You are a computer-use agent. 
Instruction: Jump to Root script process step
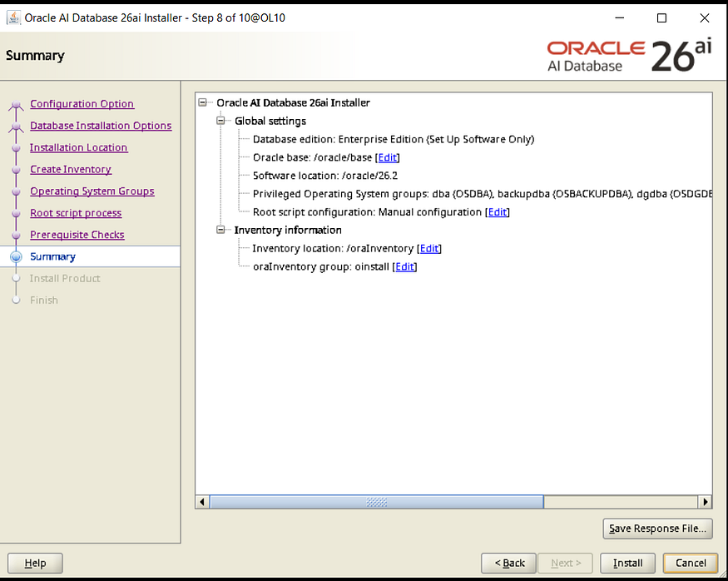point(76,213)
